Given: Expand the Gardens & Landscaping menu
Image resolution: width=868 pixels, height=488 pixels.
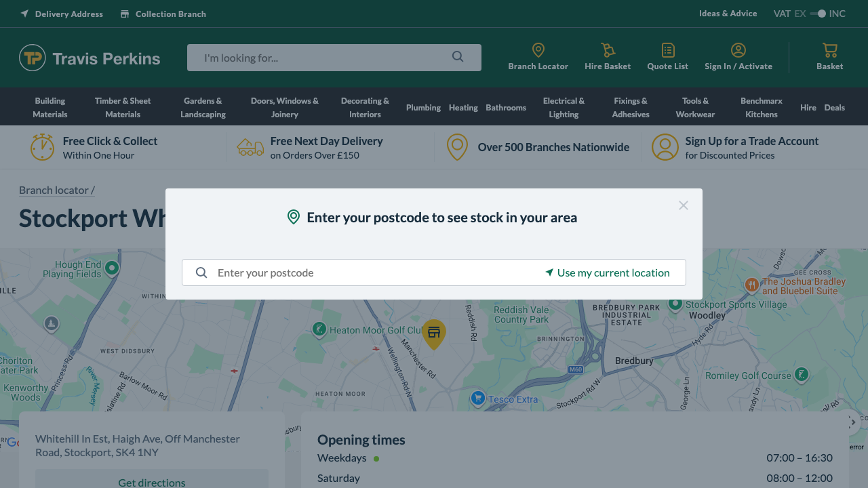Looking at the screenshot, I should tap(203, 107).
